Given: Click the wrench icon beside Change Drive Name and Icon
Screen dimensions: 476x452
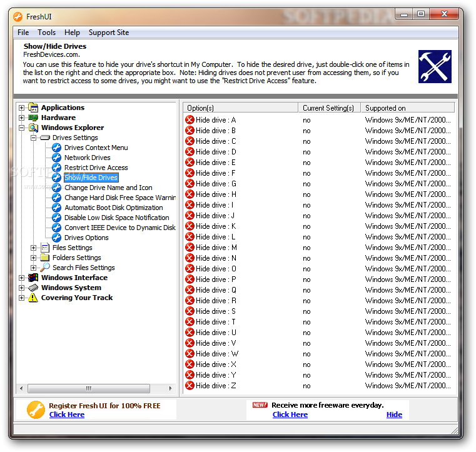Looking at the screenshot, I should click(56, 188).
